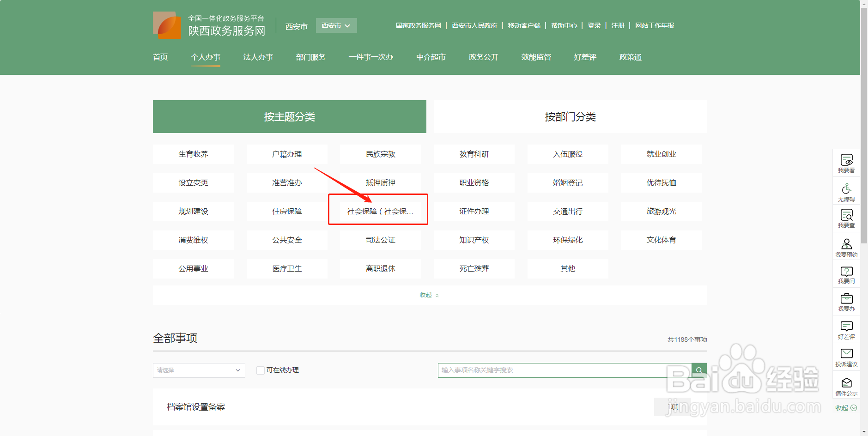Image resolution: width=868 pixels, height=436 pixels.
Task: Switch to the 按部门分类 tab
Action: pos(570,117)
